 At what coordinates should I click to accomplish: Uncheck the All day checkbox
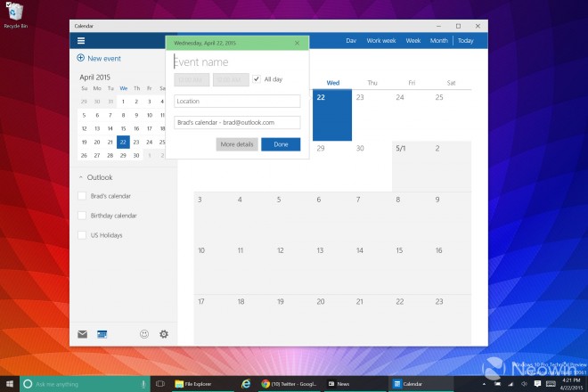(257, 79)
